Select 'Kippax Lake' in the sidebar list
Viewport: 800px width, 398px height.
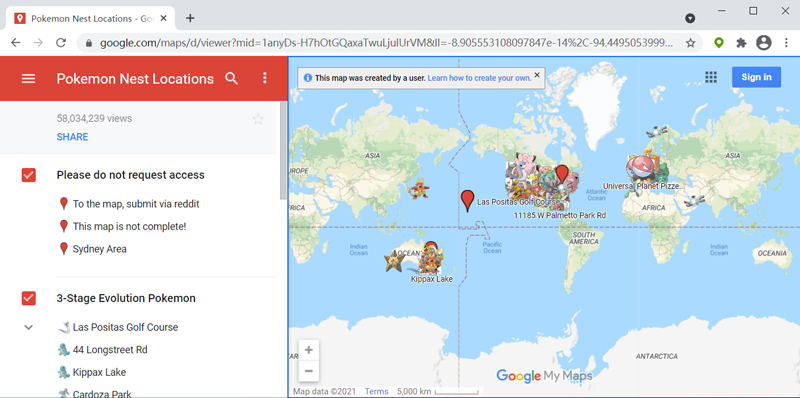(x=99, y=372)
